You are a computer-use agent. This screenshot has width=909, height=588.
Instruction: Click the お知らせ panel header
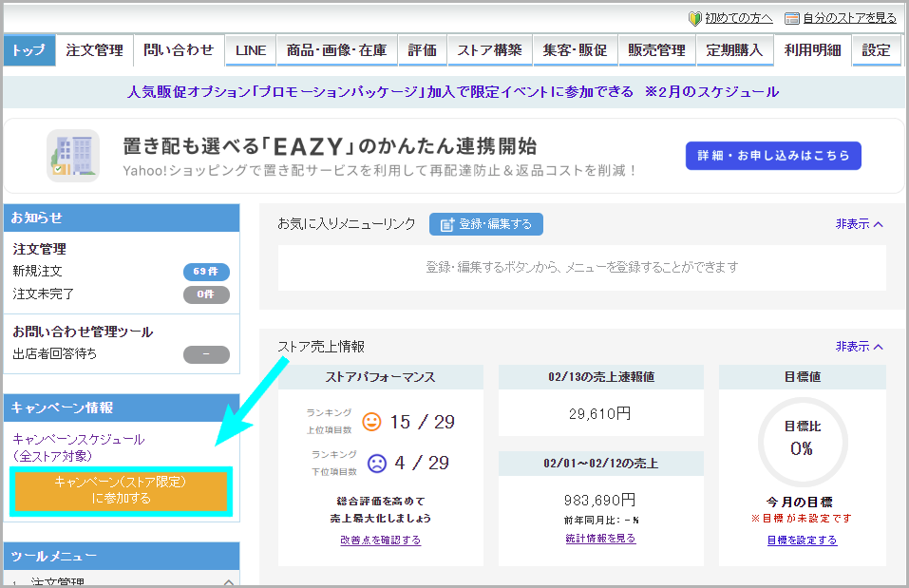point(122,218)
